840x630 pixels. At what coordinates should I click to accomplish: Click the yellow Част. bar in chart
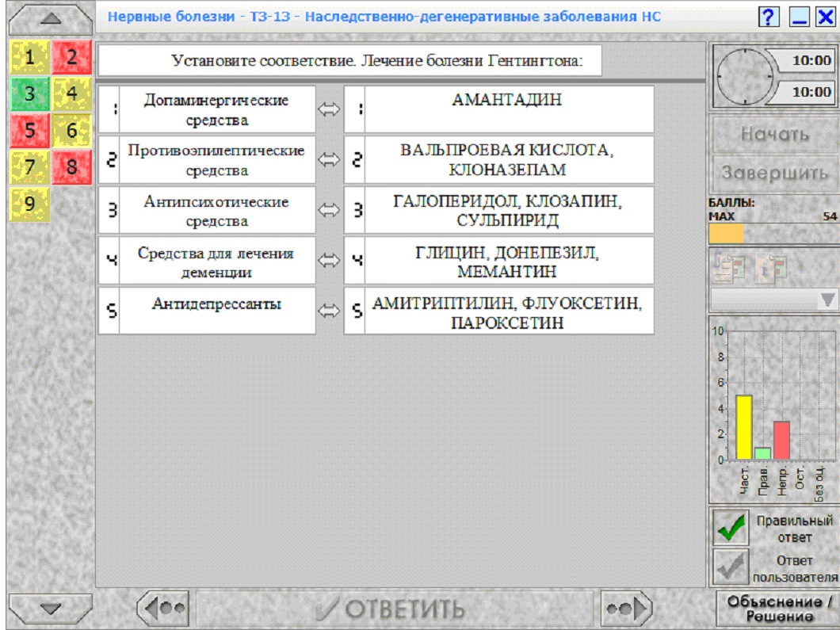click(743, 427)
